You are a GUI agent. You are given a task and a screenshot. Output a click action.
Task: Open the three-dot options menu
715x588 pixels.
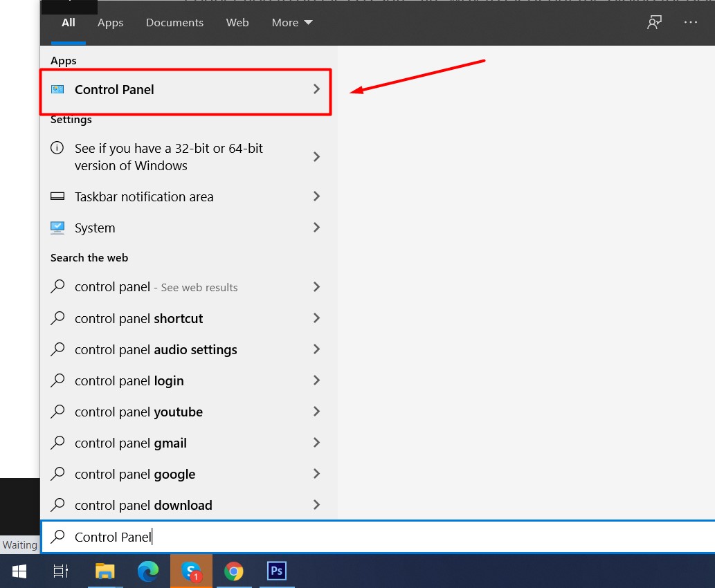coord(691,23)
